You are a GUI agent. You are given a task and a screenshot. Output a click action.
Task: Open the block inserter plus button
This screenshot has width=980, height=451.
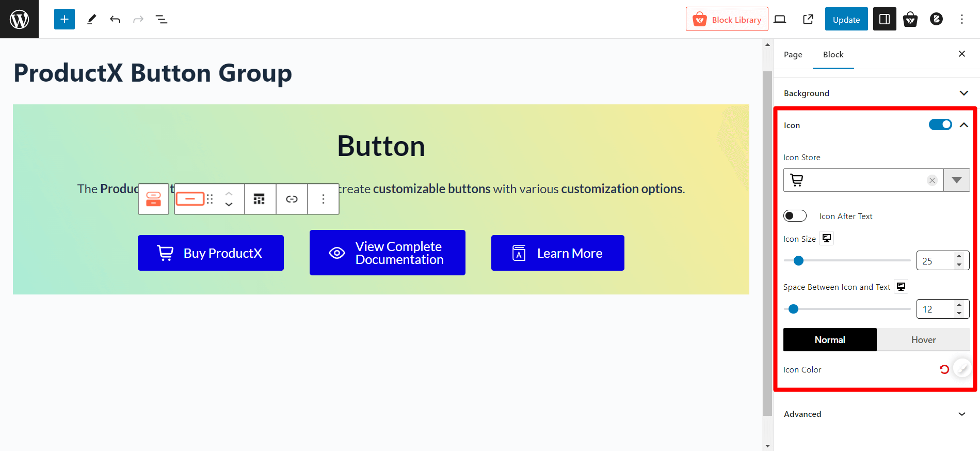point(65,19)
